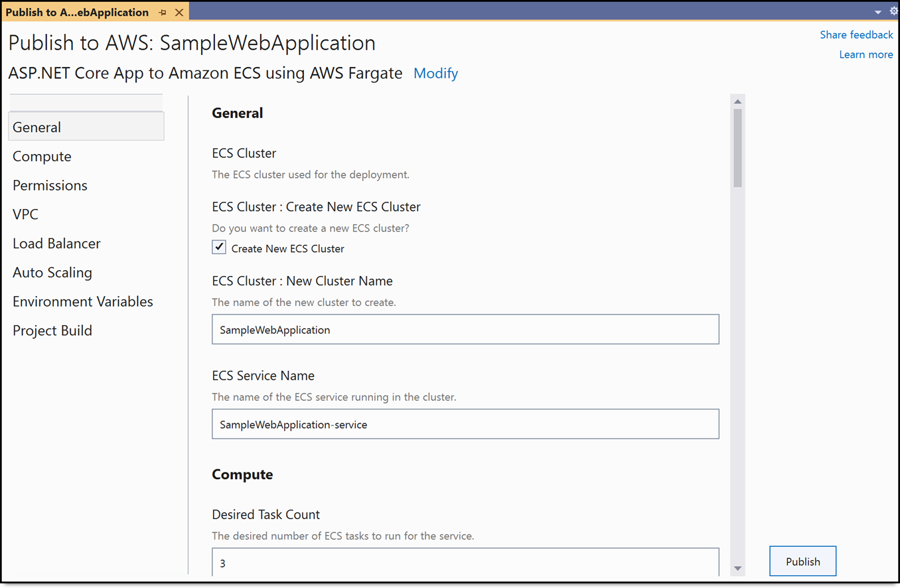Click the Compute section heading
Image resolution: width=900 pixels, height=588 pixels.
pyautogui.click(x=242, y=475)
